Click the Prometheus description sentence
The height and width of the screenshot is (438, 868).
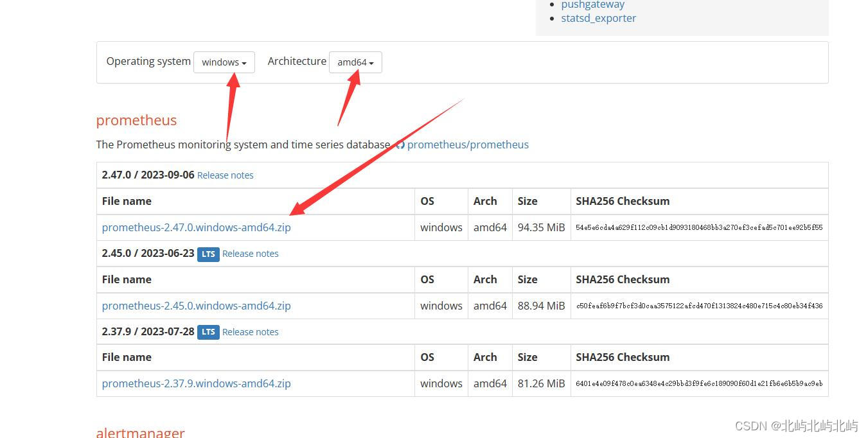(x=243, y=145)
